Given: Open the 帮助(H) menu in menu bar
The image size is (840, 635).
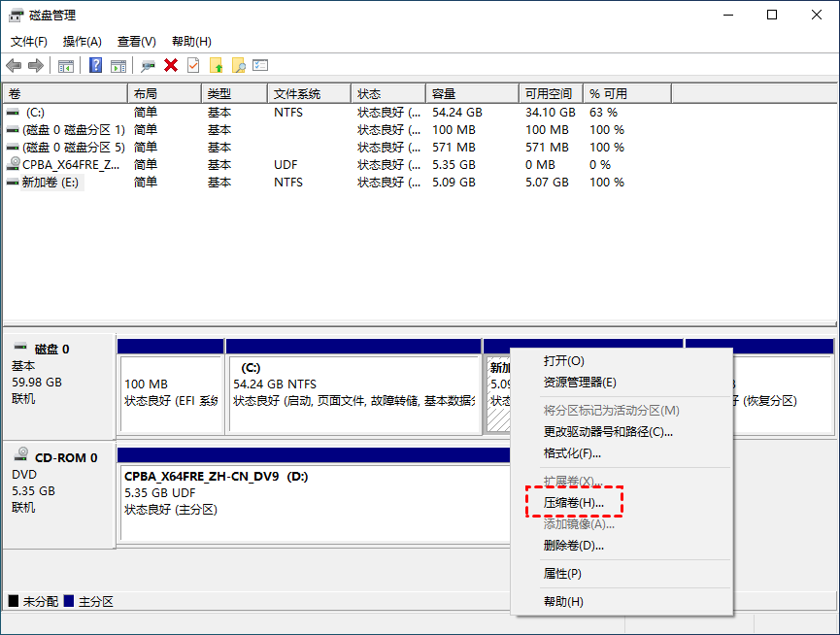Looking at the screenshot, I should tap(191, 42).
